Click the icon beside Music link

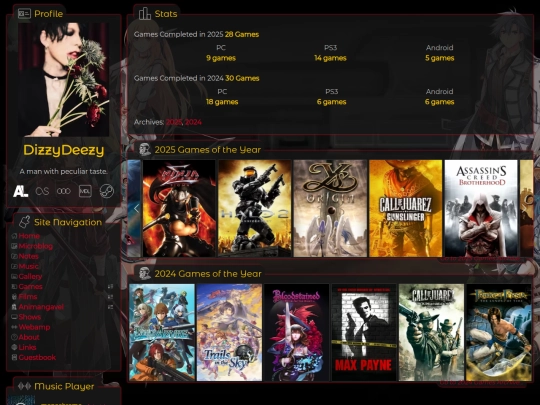(x=14, y=266)
